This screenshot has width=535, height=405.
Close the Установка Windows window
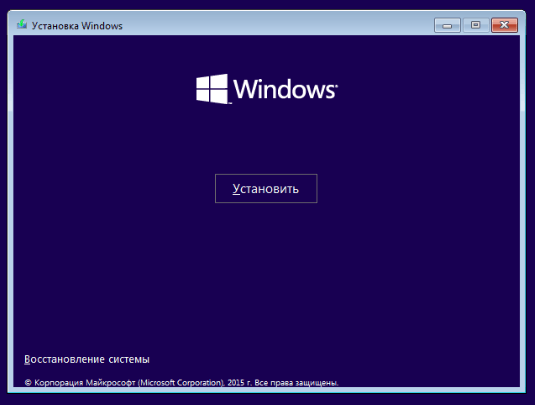(x=504, y=25)
